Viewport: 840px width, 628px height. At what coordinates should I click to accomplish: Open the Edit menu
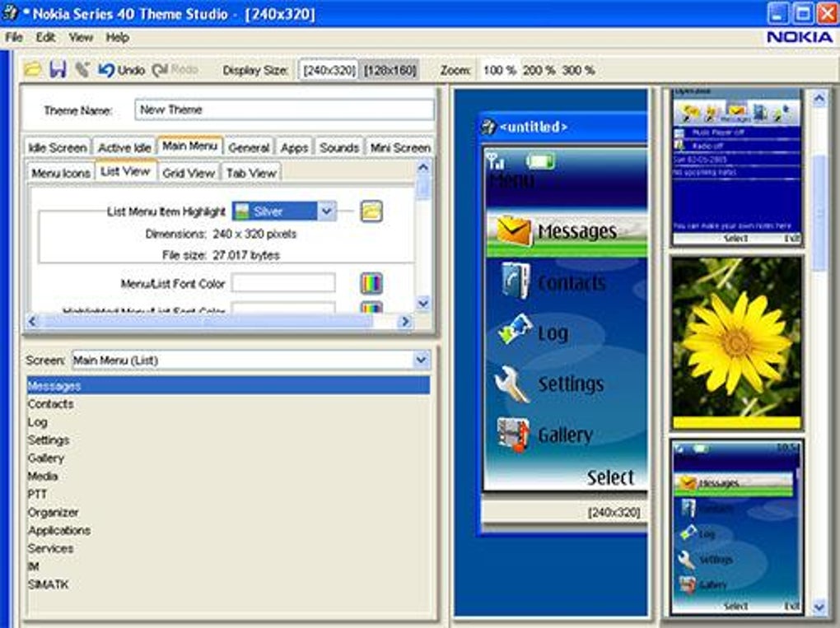coord(45,38)
